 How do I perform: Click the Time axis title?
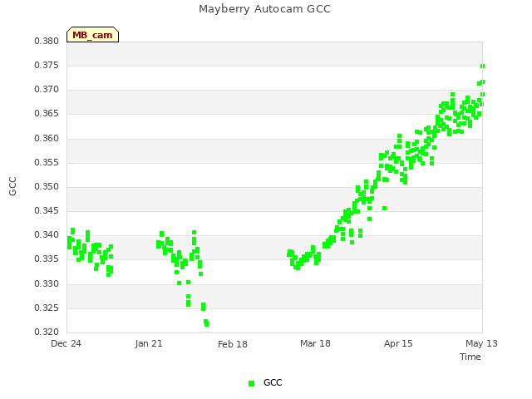(470, 357)
